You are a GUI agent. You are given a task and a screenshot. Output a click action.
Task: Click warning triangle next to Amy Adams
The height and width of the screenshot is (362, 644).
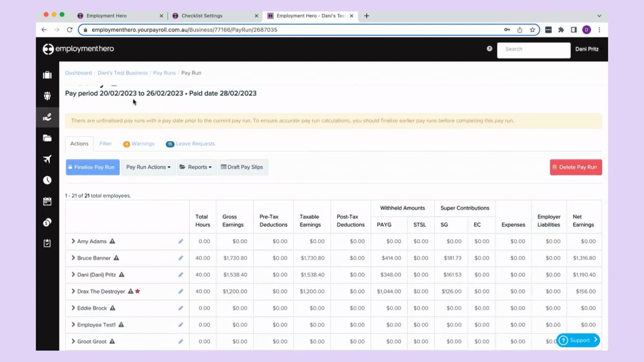tap(112, 241)
